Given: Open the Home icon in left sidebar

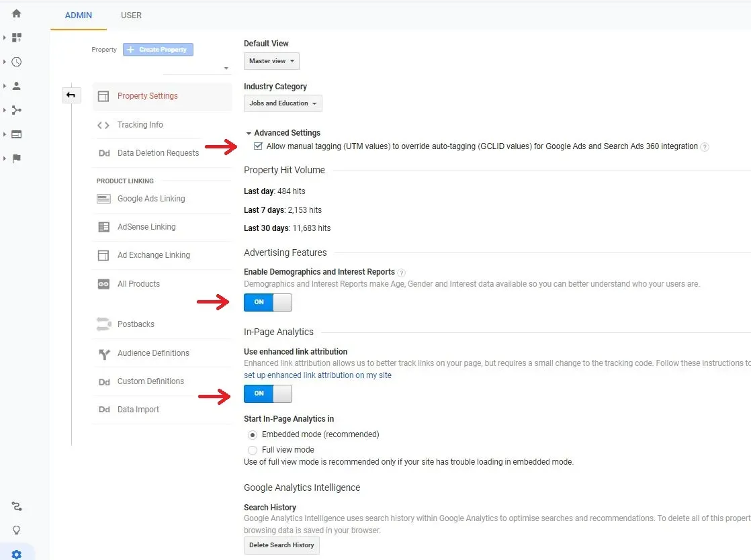Looking at the screenshot, I should coord(16,13).
